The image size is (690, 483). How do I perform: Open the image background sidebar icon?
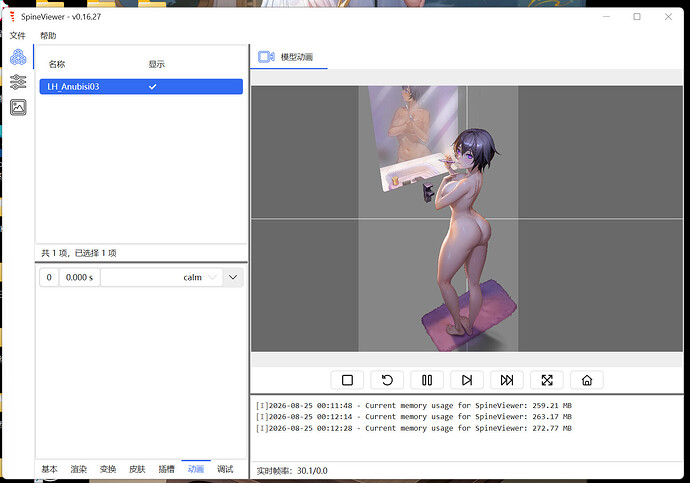click(x=18, y=107)
